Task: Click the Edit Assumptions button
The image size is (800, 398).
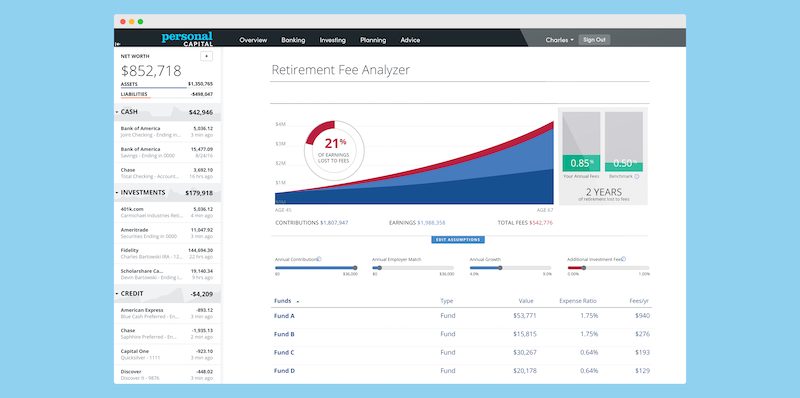Action: click(x=458, y=240)
